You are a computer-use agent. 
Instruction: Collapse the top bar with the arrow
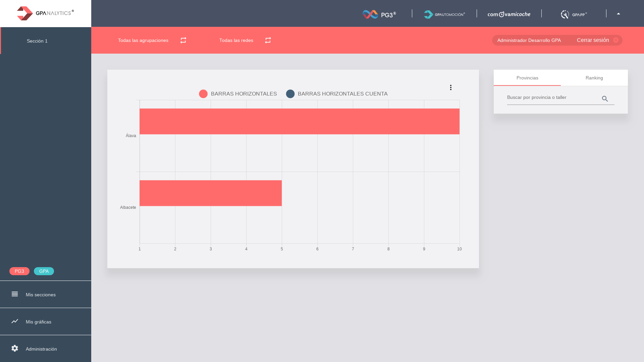(619, 14)
